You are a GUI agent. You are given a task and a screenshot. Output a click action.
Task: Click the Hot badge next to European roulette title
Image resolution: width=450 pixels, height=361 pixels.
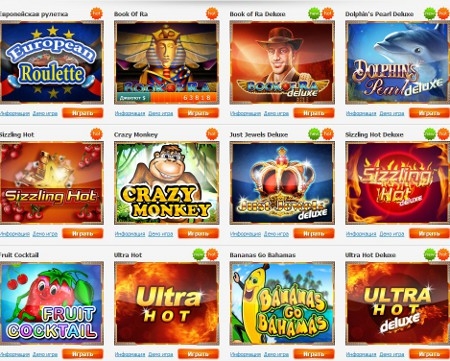tap(96, 13)
